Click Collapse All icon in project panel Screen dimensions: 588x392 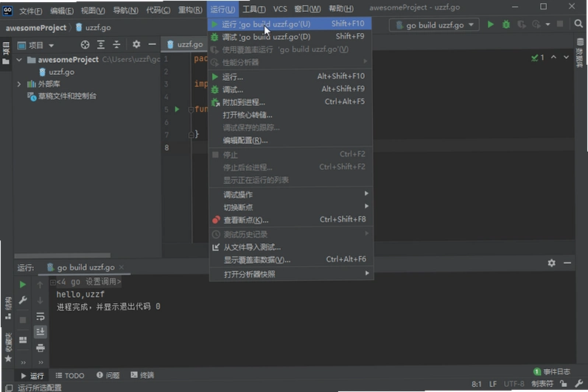coord(116,45)
